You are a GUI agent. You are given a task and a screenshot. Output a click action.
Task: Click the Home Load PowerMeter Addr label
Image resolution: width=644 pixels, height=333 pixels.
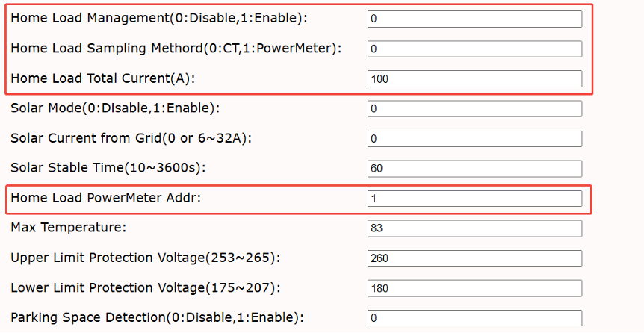(x=106, y=198)
